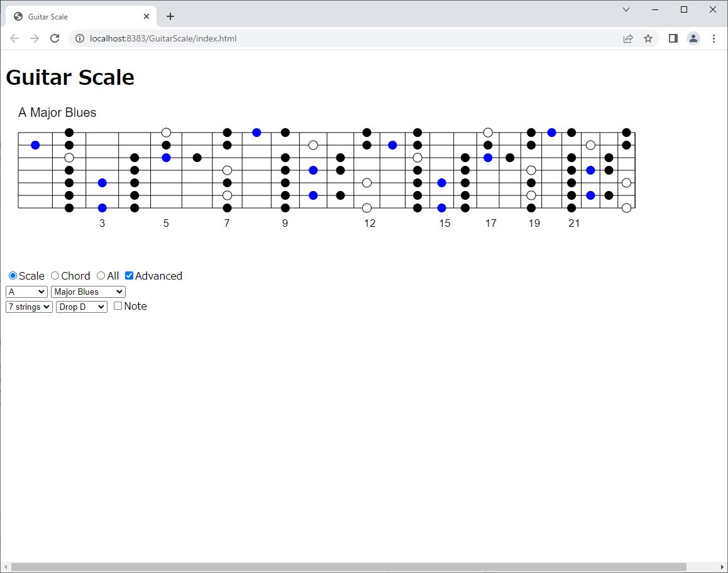Viewport: 728px width, 573px height.
Task: Enable the Note checkbox
Action: pos(118,306)
